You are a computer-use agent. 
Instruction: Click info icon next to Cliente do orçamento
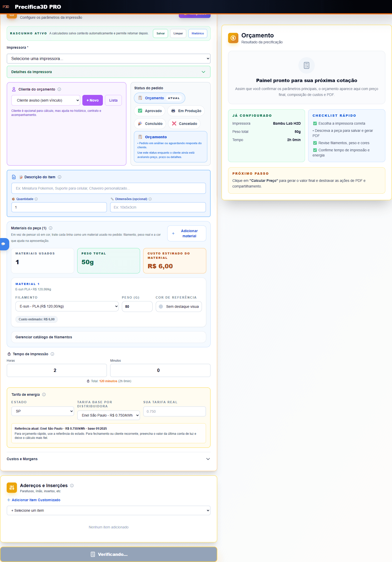point(59,89)
